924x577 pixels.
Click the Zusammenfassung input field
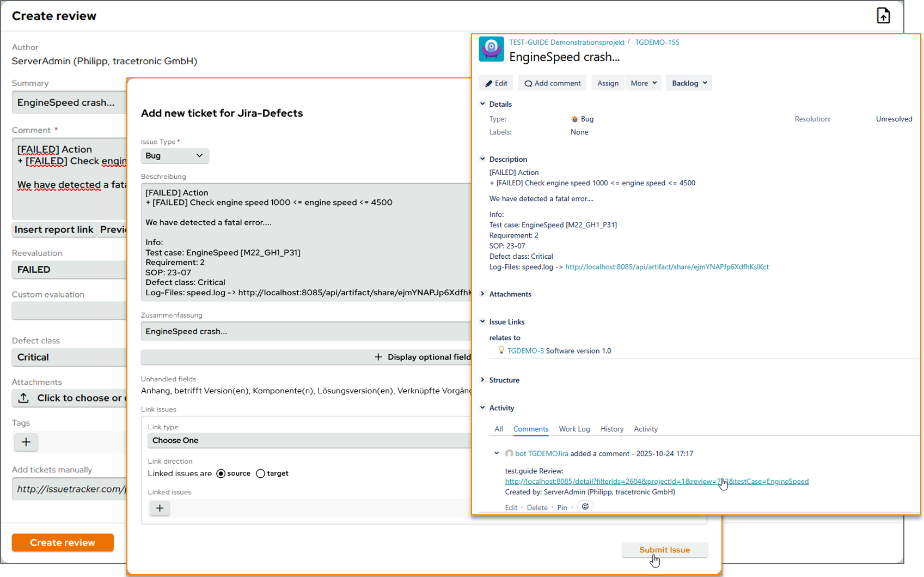[x=306, y=331]
